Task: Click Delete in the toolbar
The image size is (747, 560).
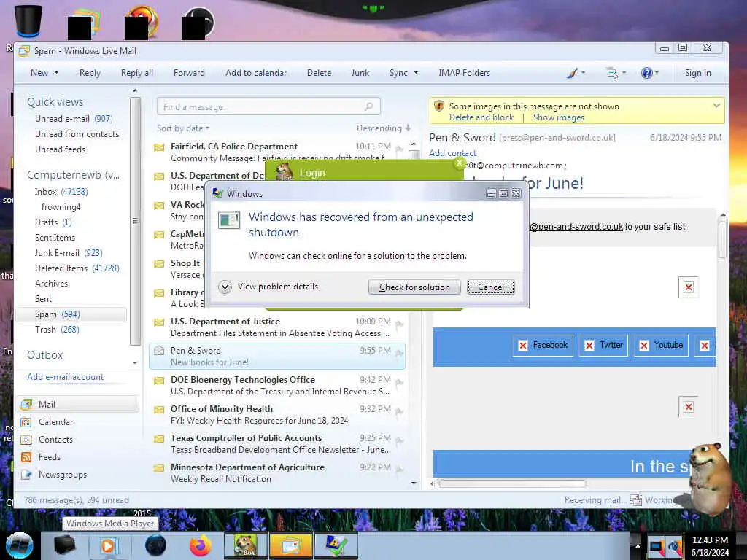Action: [319, 73]
